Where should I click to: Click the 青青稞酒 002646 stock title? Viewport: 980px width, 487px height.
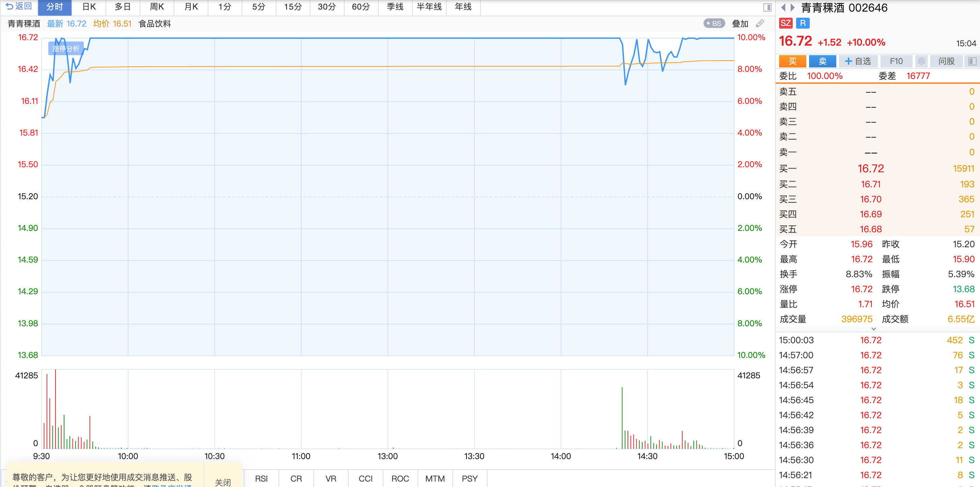pos(844,7)
